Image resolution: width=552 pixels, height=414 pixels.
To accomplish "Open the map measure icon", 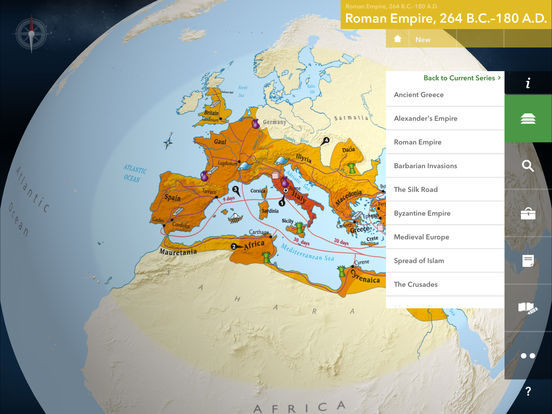I will 528,308.
